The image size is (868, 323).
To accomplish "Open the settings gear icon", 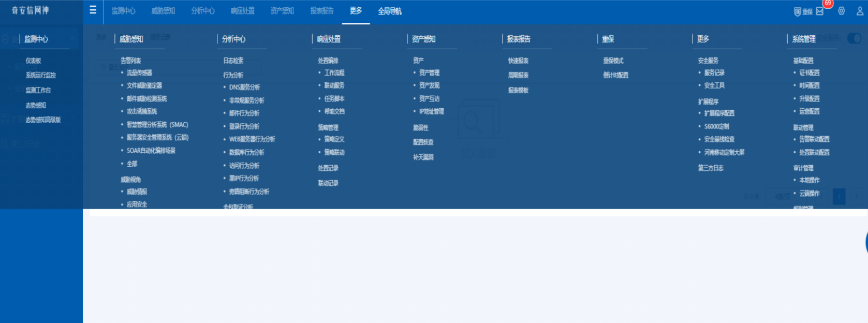I will [842, 11].
